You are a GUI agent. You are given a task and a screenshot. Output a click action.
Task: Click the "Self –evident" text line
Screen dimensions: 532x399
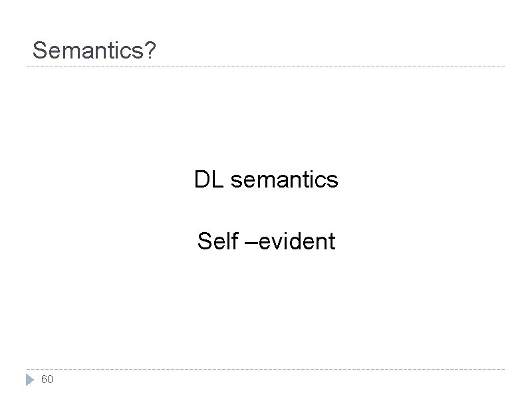pyautogui.click(x=266, y=241)
